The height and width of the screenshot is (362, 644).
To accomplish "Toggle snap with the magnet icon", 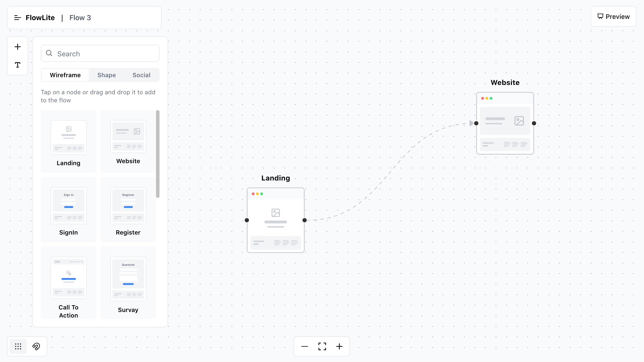I will click(36, 346).
